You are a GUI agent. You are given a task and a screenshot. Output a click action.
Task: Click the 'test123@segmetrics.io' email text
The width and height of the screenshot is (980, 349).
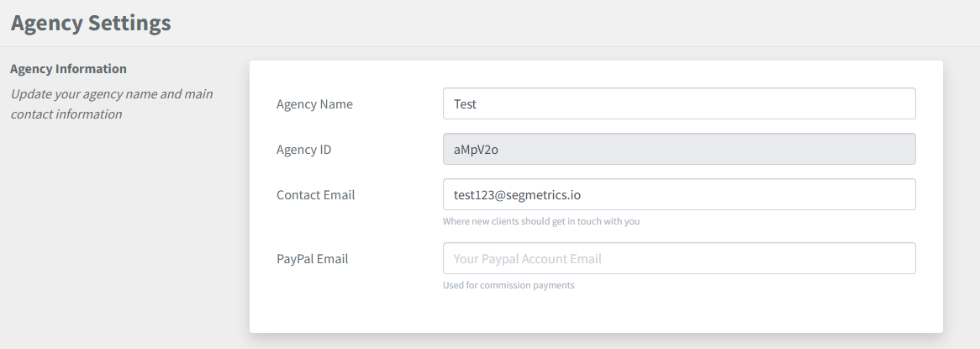click(517, 195)
